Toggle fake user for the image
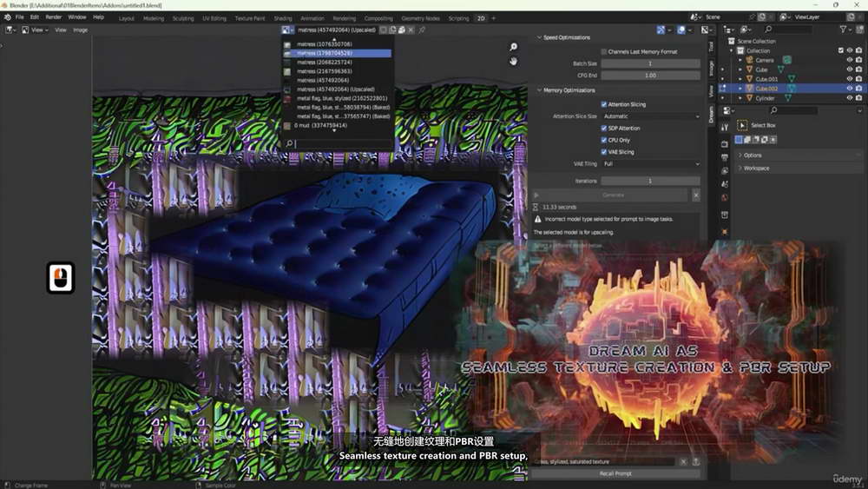868x489 pixels. coord(383,30)
